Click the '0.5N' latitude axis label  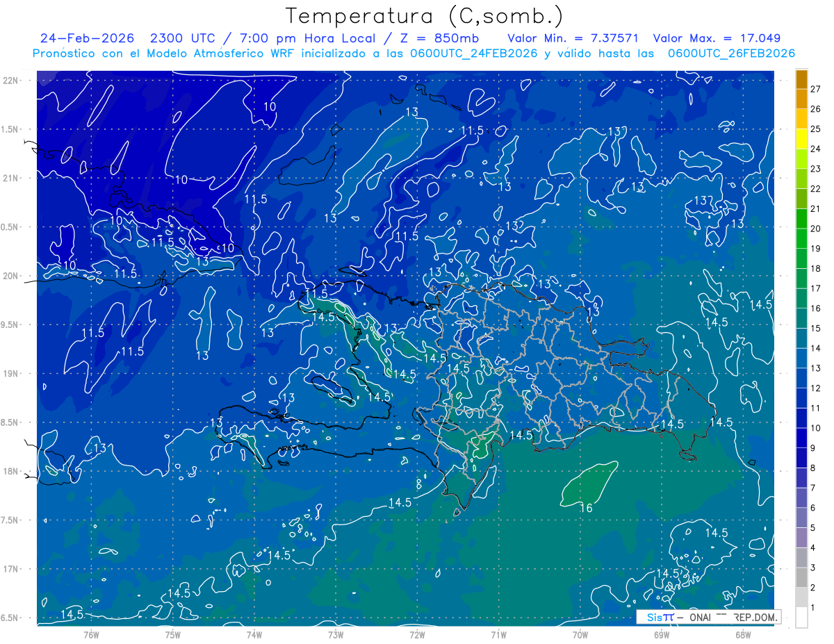click(x=10, y=227)
